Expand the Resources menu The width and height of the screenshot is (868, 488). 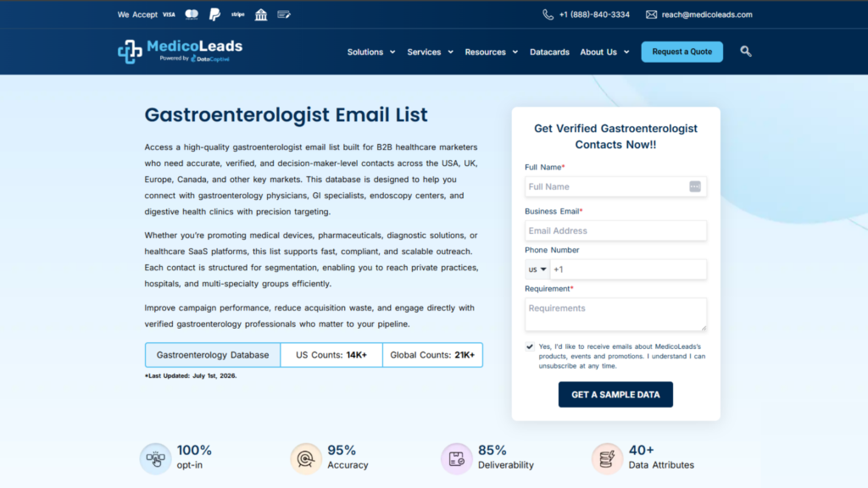491,52
